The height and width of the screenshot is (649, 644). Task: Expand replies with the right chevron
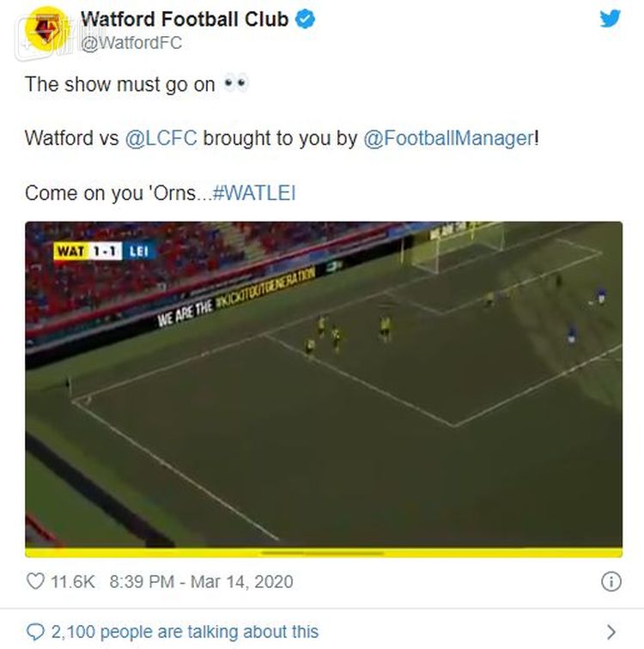point(611,632)
